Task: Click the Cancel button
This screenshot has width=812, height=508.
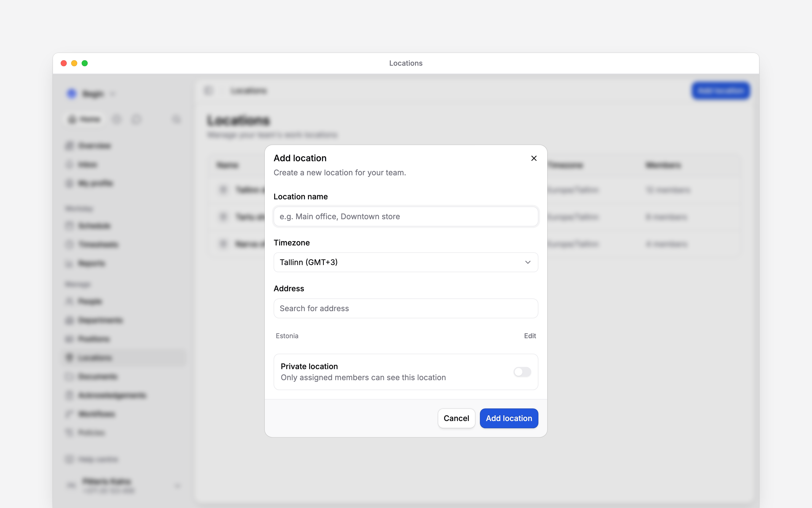Action: point(456,418)
